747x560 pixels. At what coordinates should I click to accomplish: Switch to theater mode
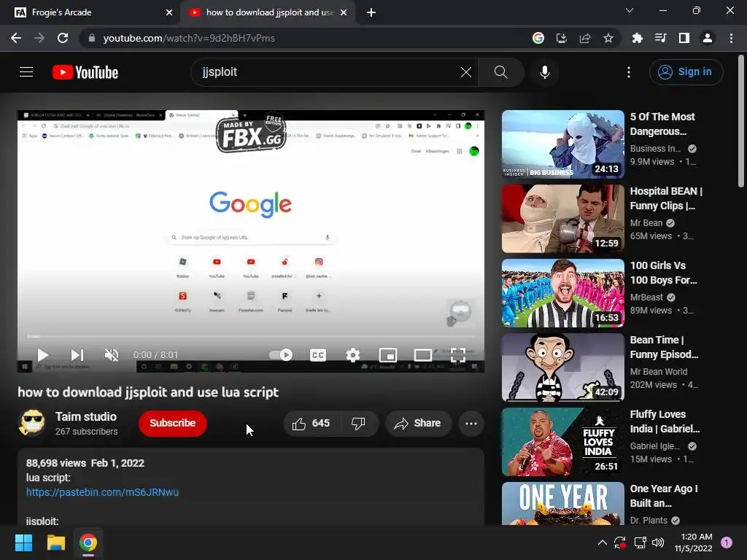(422, 355)
